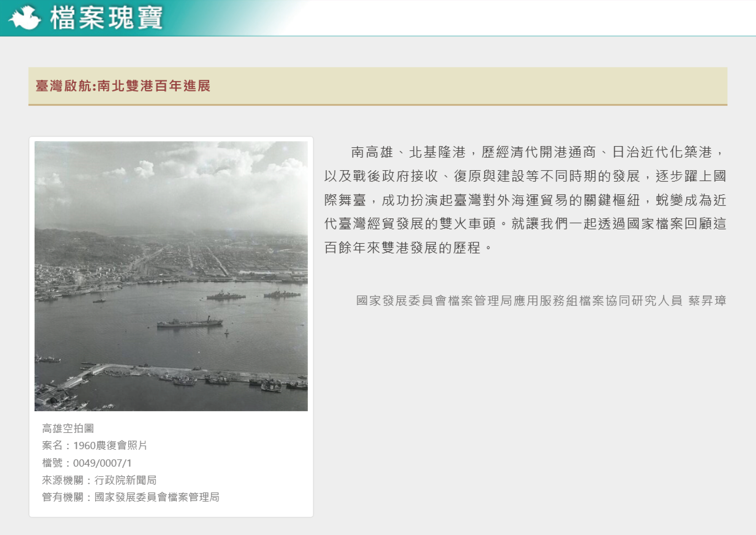Select the caption 高雄空拍圖
Viewport: 756px width, 535px height.
pos(68,428)
